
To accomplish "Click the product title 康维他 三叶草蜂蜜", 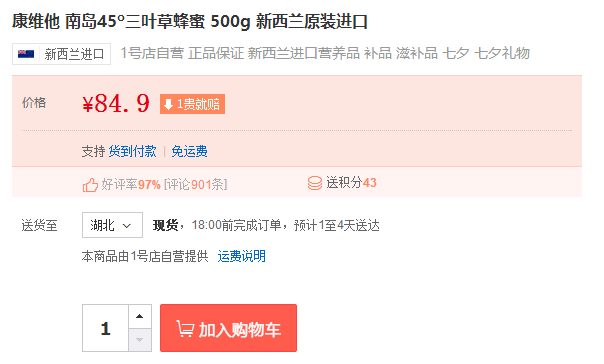I will (x=190, y=22).
